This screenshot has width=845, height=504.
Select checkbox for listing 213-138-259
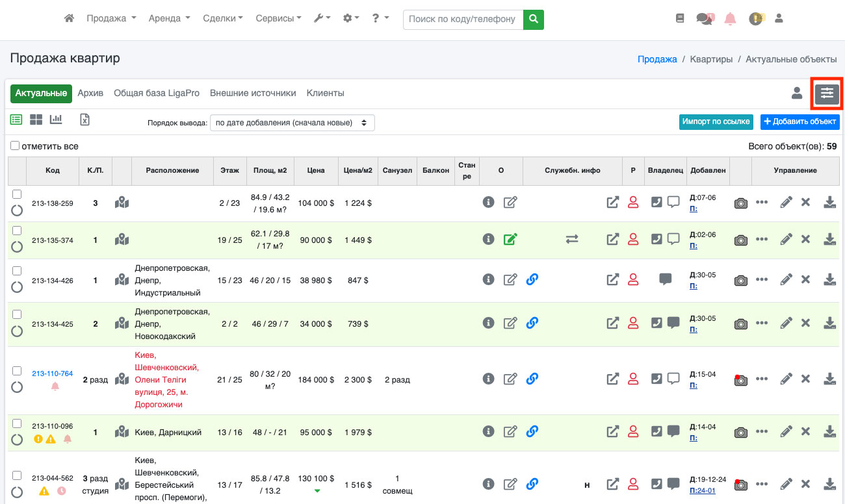pos(17,194)
